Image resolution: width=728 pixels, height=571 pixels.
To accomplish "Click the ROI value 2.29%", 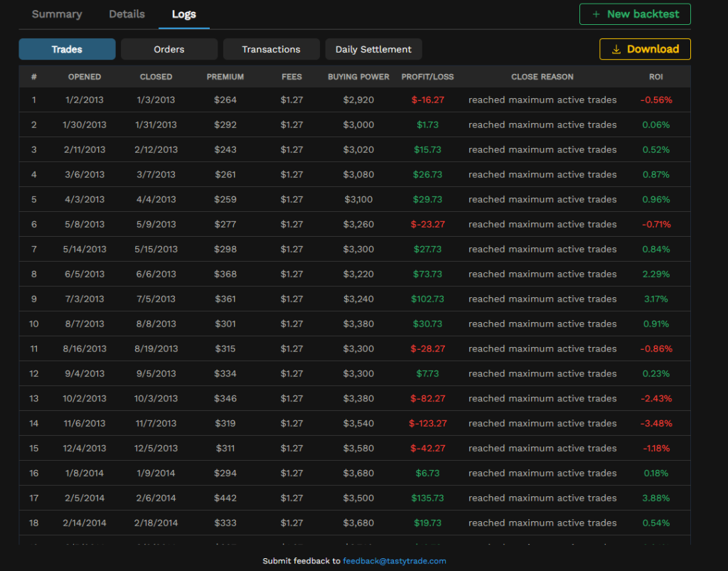I will point(656,274).
